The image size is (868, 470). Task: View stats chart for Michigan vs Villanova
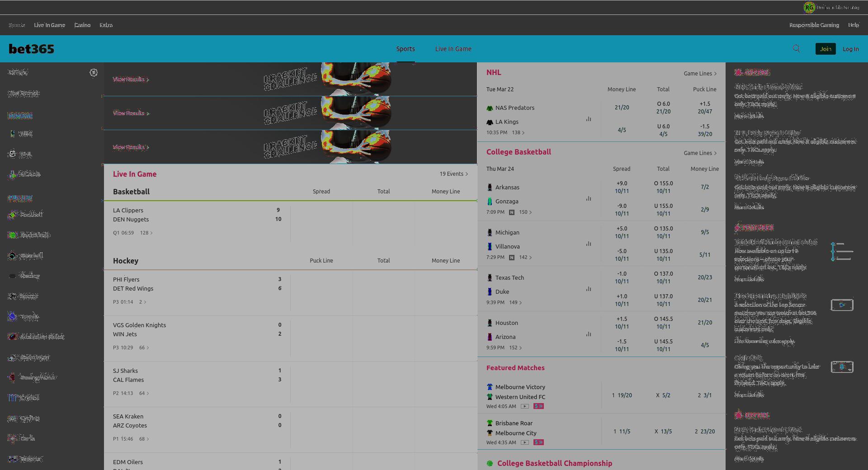[x=589, y=244]
